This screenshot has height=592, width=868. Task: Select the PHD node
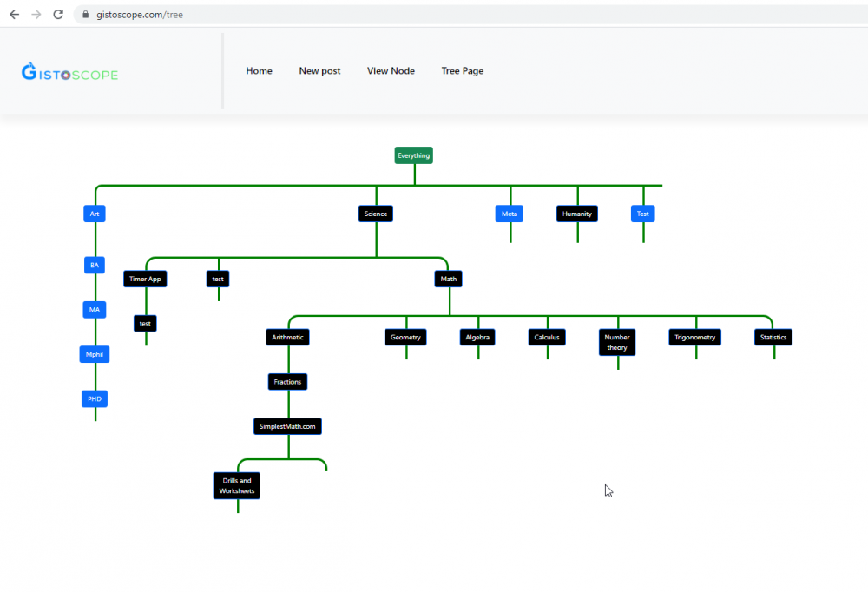[x=95, y=399]
